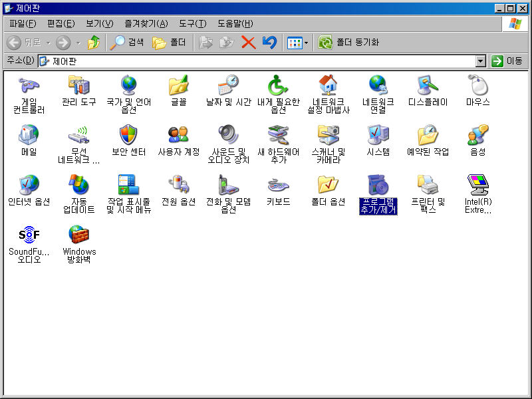The width and height of the screenshot is (532, 399).
Task: Click the Forward arrow button
Action: pyautogui.click(x=63, y=43)
